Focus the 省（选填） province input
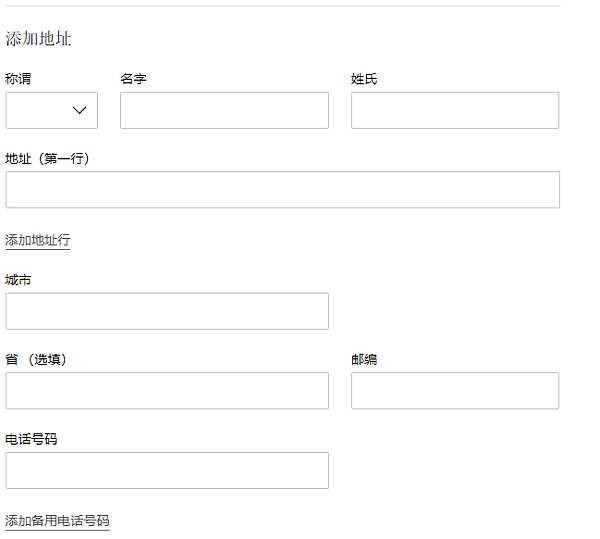600x539 pixels. tap(167, 391)
